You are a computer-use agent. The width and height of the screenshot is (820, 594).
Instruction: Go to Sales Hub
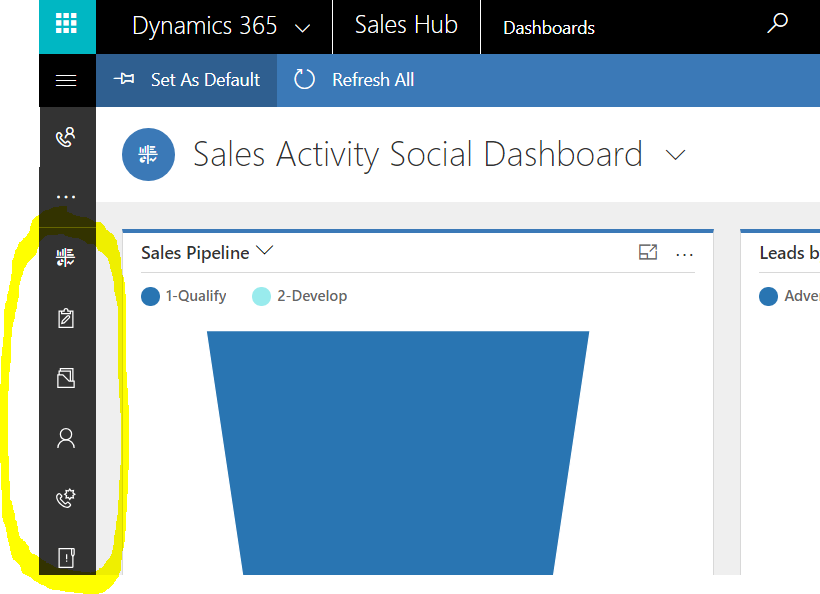406,25
